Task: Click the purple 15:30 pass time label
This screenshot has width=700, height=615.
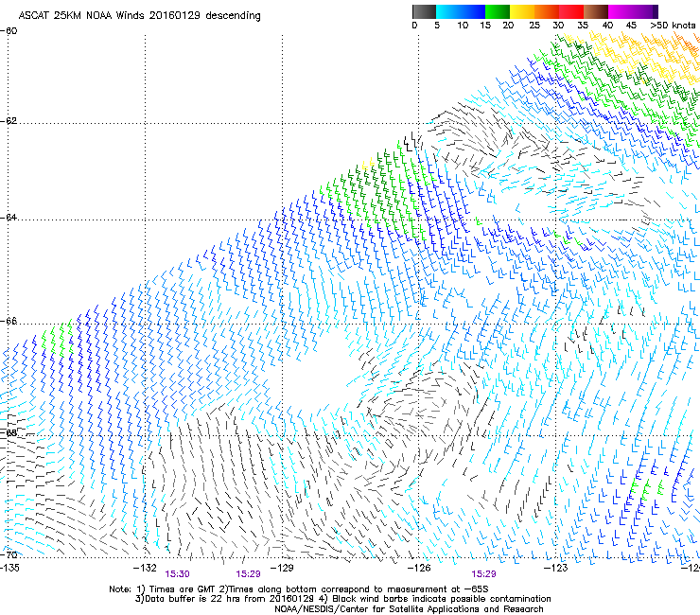Action: 177,574
